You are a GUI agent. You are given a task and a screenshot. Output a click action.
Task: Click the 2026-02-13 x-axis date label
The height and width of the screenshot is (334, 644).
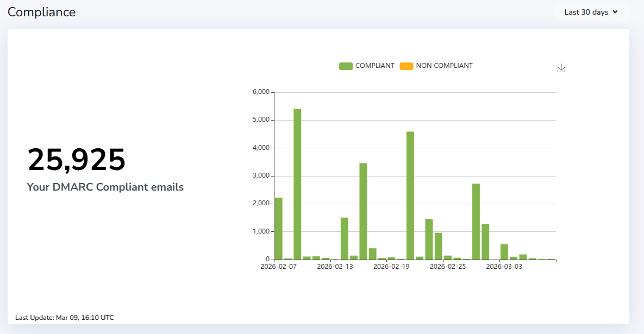(335, 267)
